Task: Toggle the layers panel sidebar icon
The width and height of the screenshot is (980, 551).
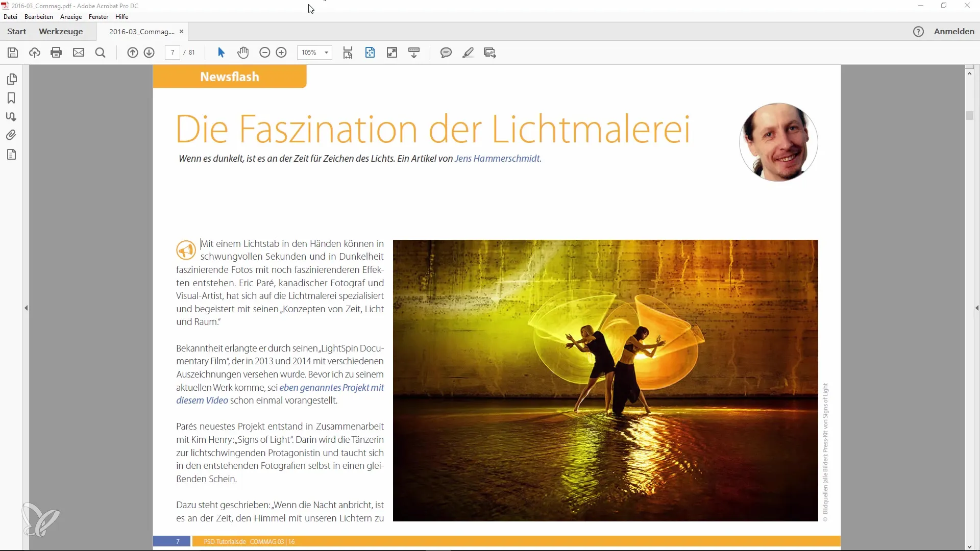Action: pyautogui.click(x=11, y=155)
